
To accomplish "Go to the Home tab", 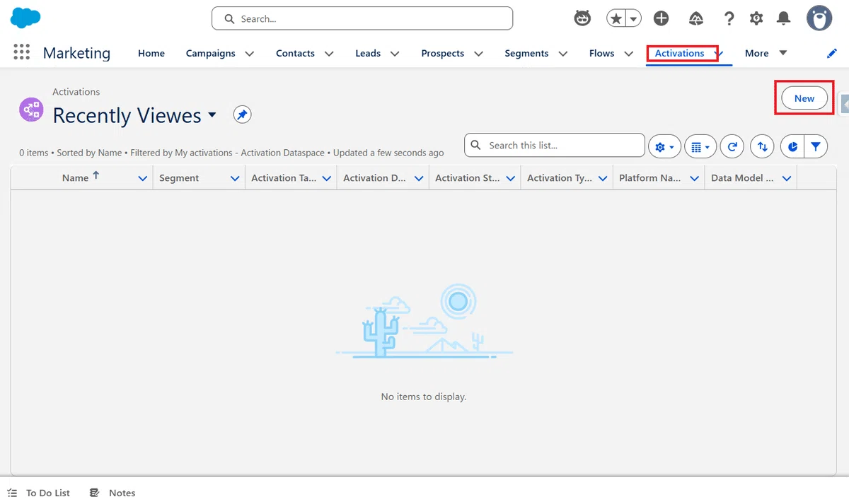I will pos(151,53).
